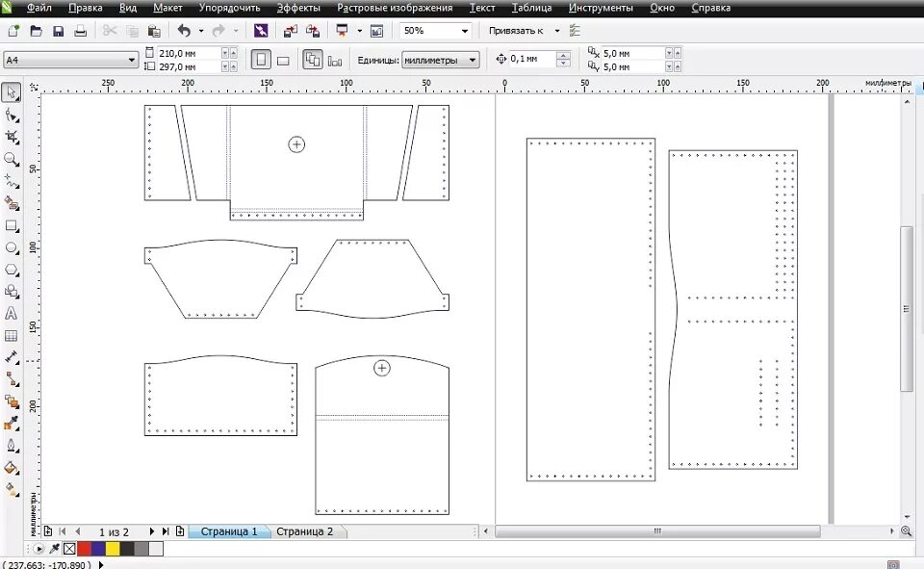Apply layout to current page only
Image resolution: width=924 pixels, height=569 pixels.
coord(335,60)
